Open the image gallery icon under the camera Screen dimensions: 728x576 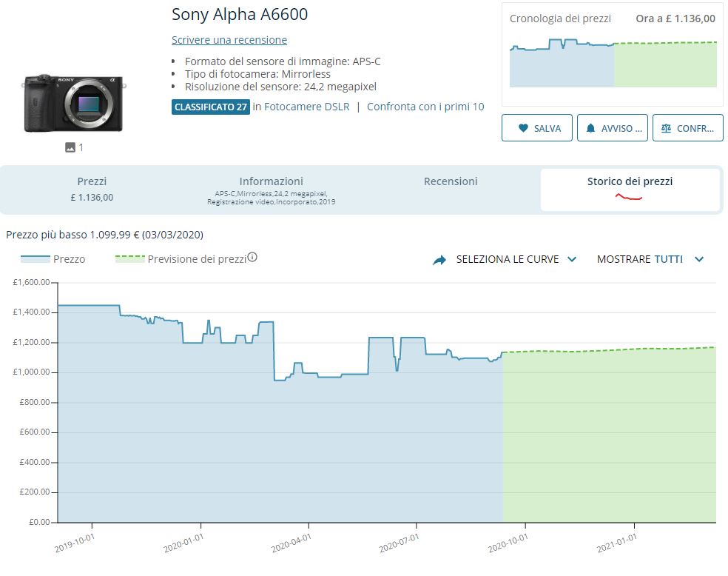tap(70, 147)
